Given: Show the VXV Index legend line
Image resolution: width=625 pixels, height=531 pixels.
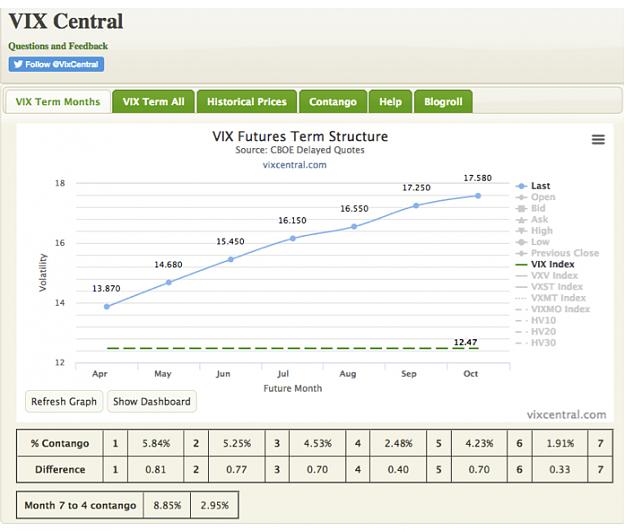Looking at the screenshot, I should (546, 275).
